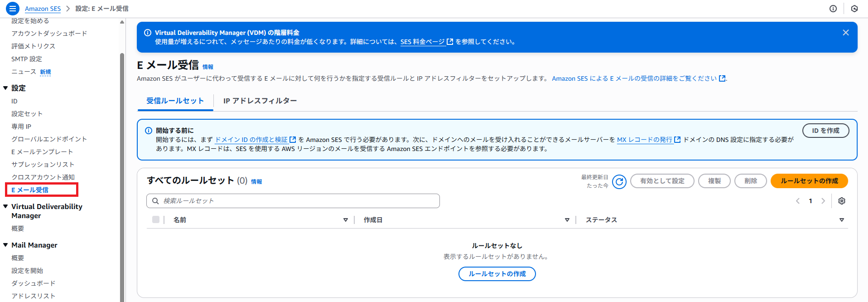Click the hexagon settings icon in header

pos(854,9)
